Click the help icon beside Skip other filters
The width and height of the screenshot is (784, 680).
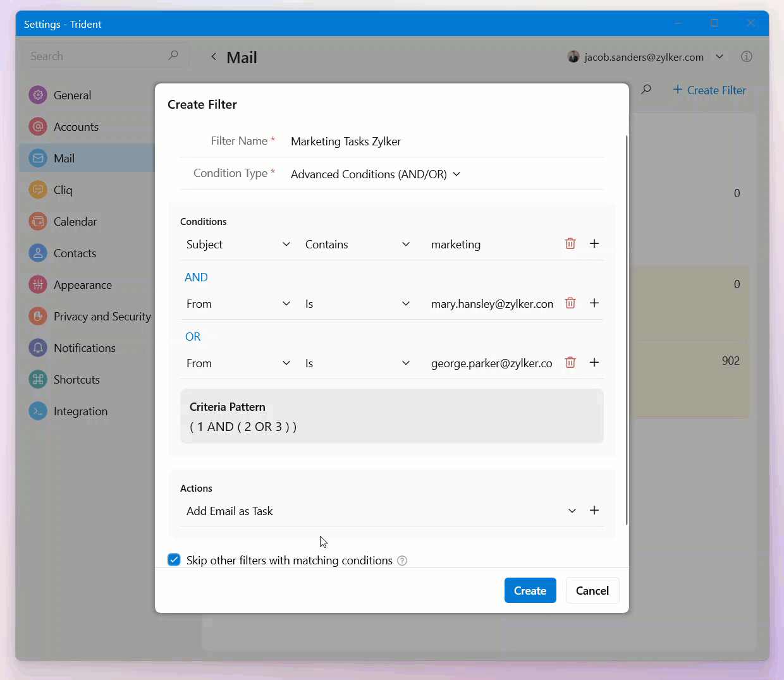point(402,561)
